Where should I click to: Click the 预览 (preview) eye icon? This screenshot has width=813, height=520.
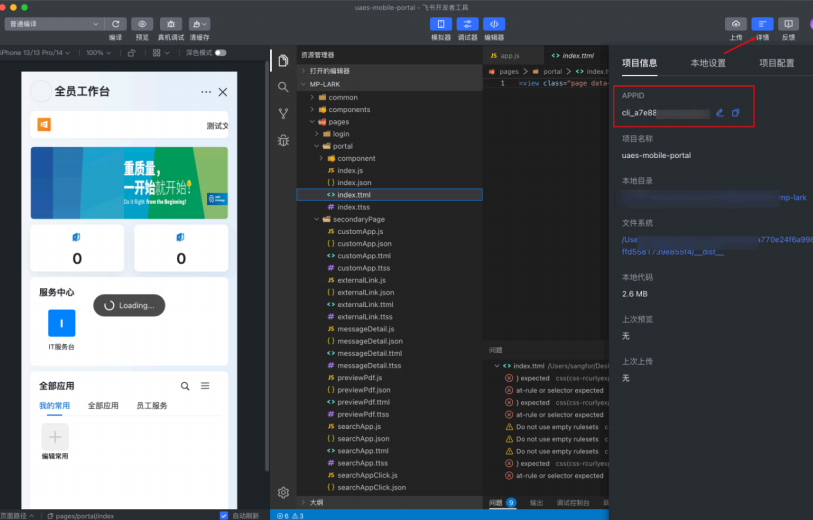[142, 24]
